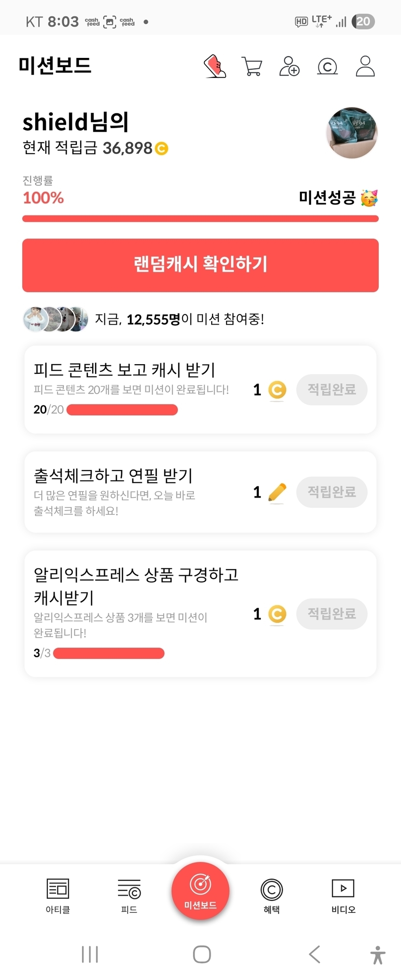Tap the invite friend icon
This screenshot has width=401, height=980.
(289, 66)
